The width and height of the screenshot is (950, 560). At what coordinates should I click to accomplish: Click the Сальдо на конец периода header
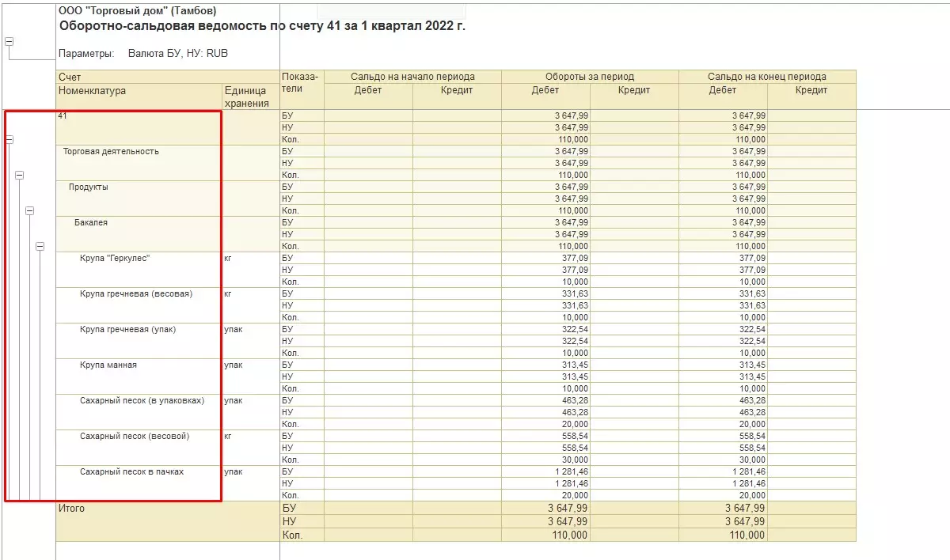pos(767,77)
